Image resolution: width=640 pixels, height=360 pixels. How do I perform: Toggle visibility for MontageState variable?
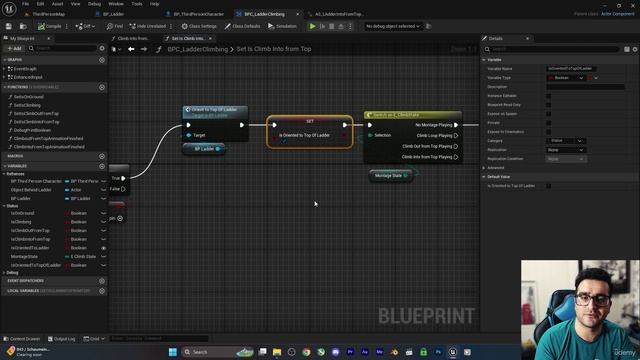(103, 257)
